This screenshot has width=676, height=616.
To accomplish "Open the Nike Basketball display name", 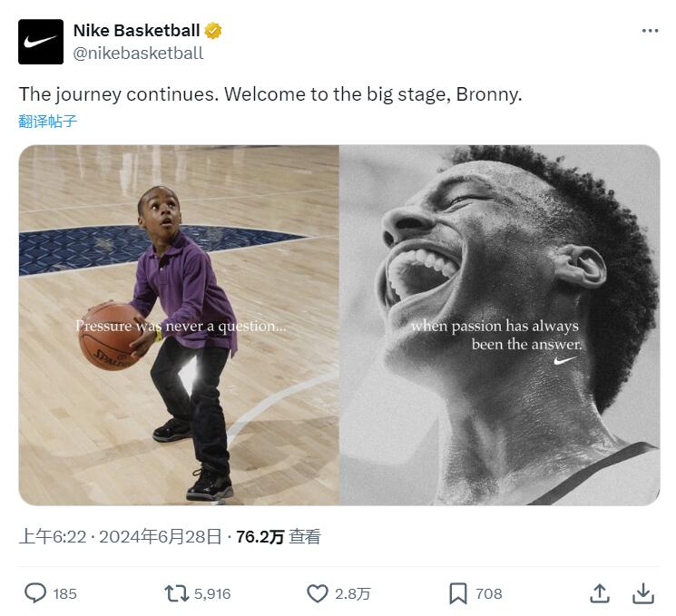I will (x=136, y=31).
